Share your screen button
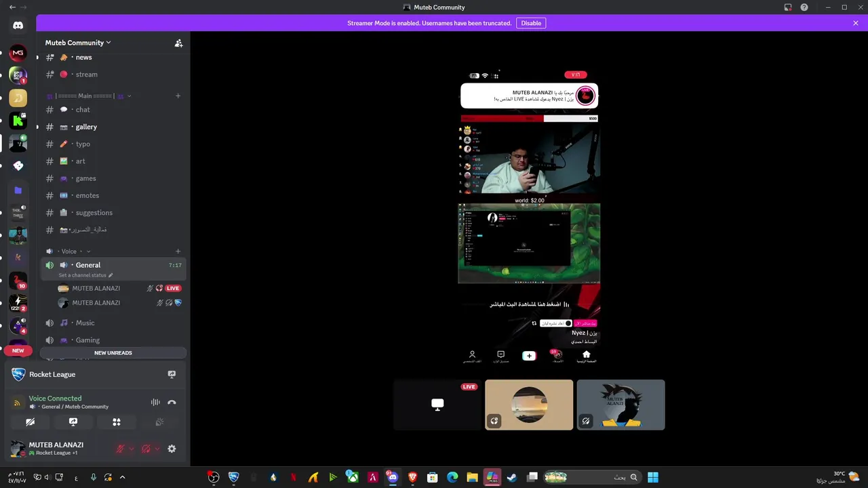 tap(73, 422)
